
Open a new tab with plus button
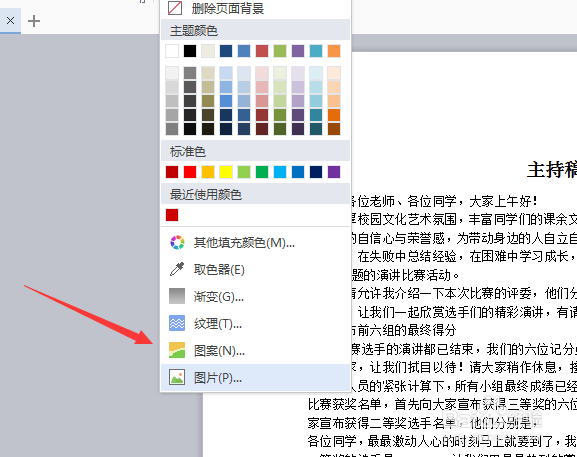(34, 21)
